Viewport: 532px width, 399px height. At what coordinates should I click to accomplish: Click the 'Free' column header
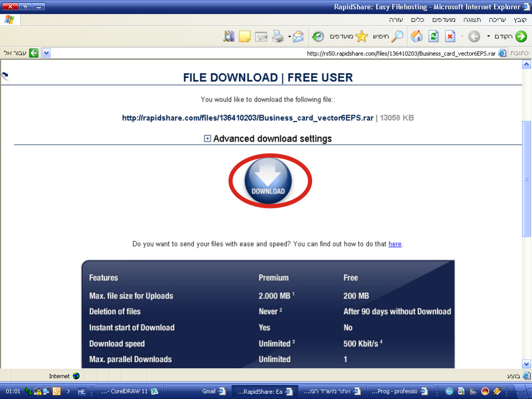point(351,278)
